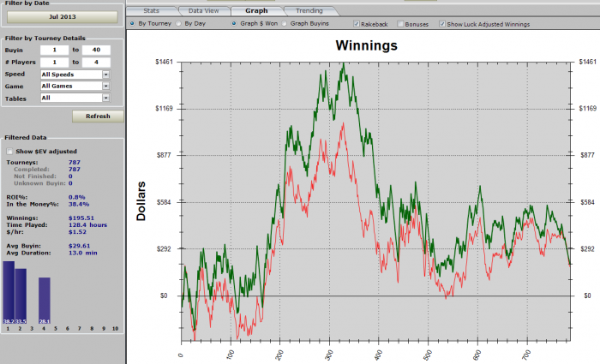Screen dimensions: 600x364
Task: Choose Graph Buyins option
Action: click(285, 23)
